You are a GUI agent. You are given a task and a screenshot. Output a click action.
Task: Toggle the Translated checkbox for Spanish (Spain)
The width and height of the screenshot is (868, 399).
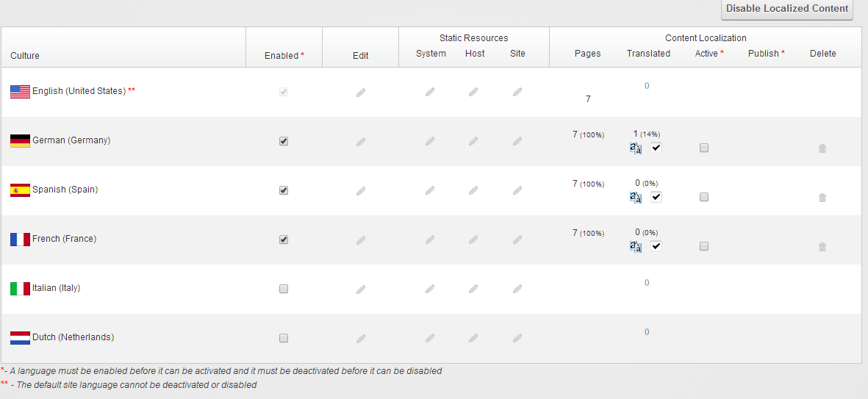[x=656, y=197]
